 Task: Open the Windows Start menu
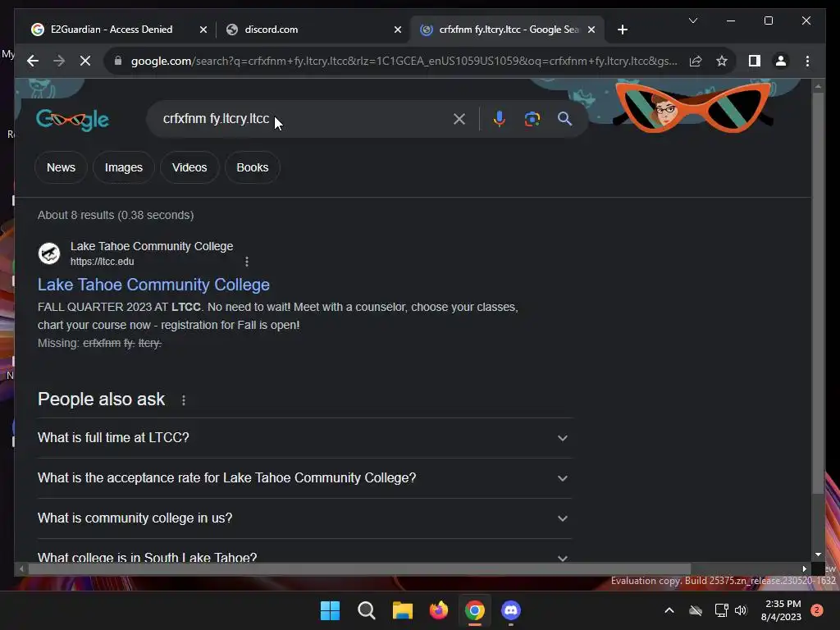[330, 610]
